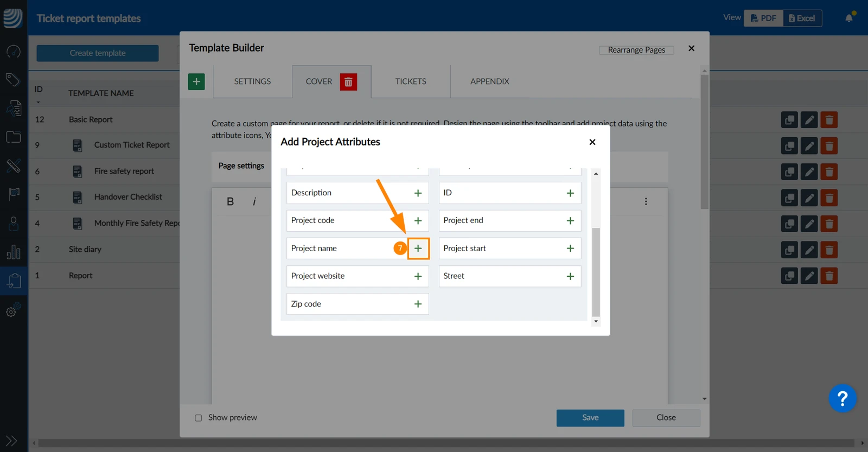Screen dimensions: 868x452
Task: Switch to the APPENDIX tab
Action: (x=490, y=81)
